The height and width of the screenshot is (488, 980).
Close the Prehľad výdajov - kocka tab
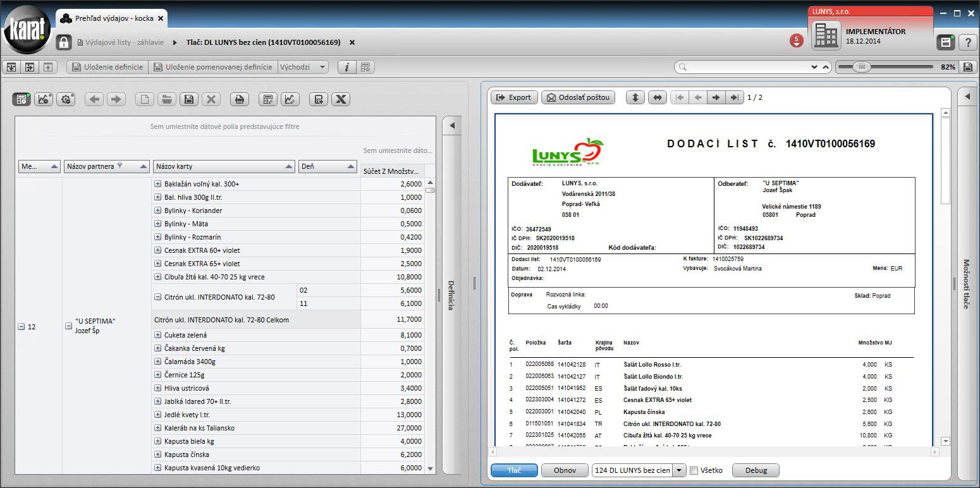click(x=161, y=19)
